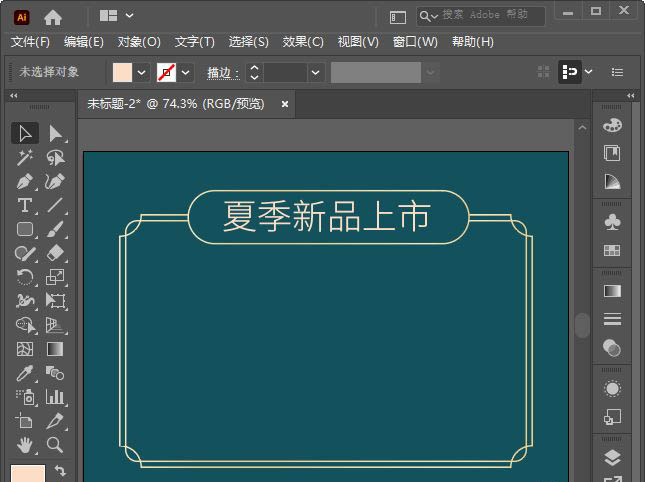Select the Pen tool
The height and width of the screenshot is (482, 645).
[25, 181]
